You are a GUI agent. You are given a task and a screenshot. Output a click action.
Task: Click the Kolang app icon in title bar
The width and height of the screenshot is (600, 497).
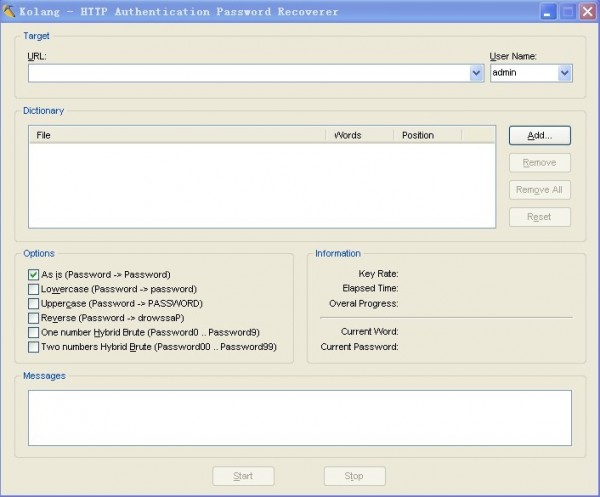(x=10, y=11)
